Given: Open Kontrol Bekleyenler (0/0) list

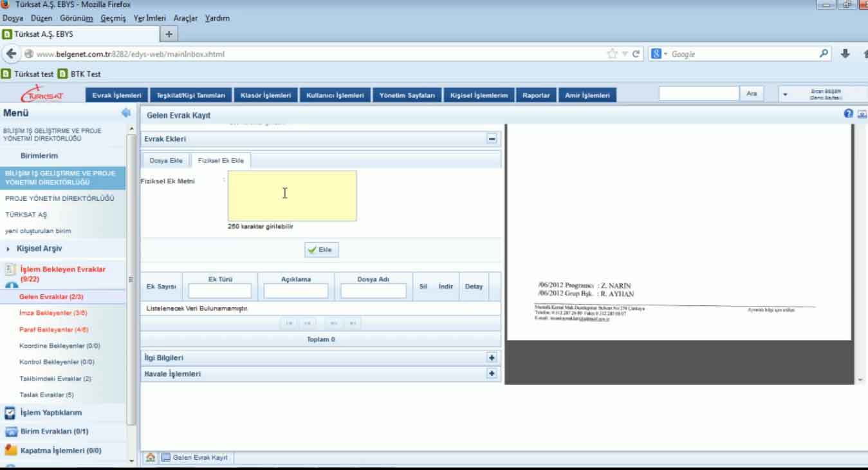Looking at the screenshot, I should tap(57, 362).
